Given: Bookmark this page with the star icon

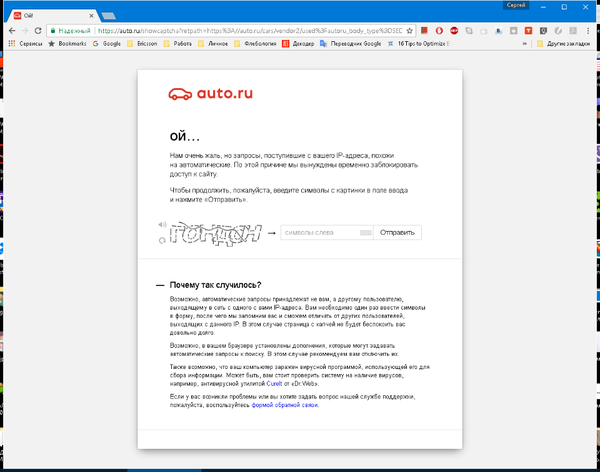Looking at the screenshot, I should (409, 31).
